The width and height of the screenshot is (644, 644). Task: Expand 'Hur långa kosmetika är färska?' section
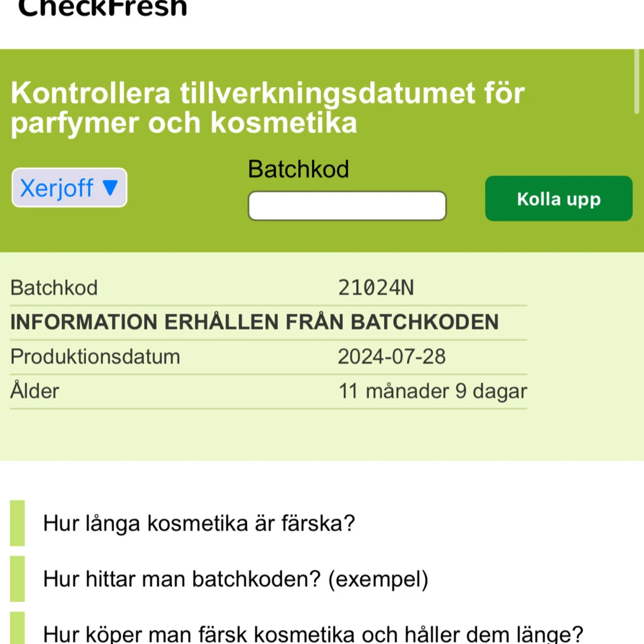[199, 523]
